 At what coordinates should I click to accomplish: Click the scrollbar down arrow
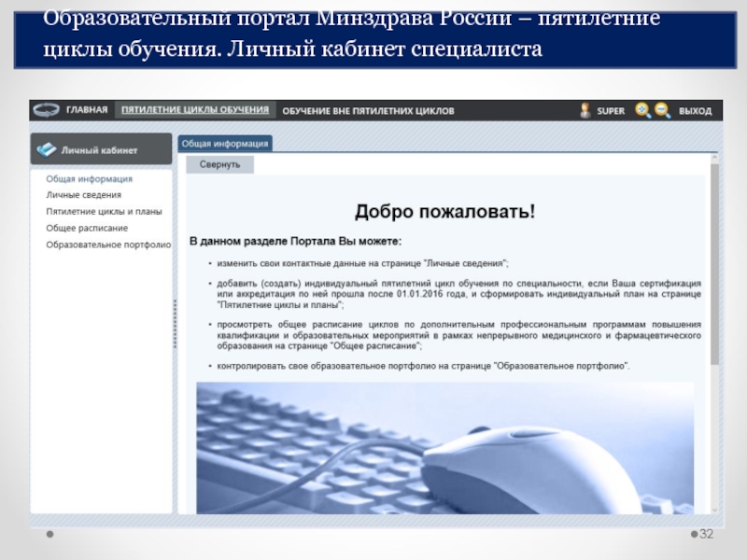[714, 510]
